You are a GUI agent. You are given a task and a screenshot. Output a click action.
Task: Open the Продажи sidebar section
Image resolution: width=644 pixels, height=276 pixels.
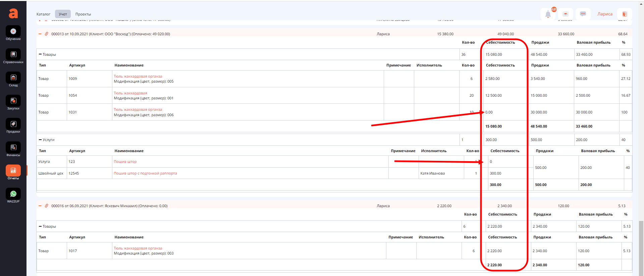13,125
